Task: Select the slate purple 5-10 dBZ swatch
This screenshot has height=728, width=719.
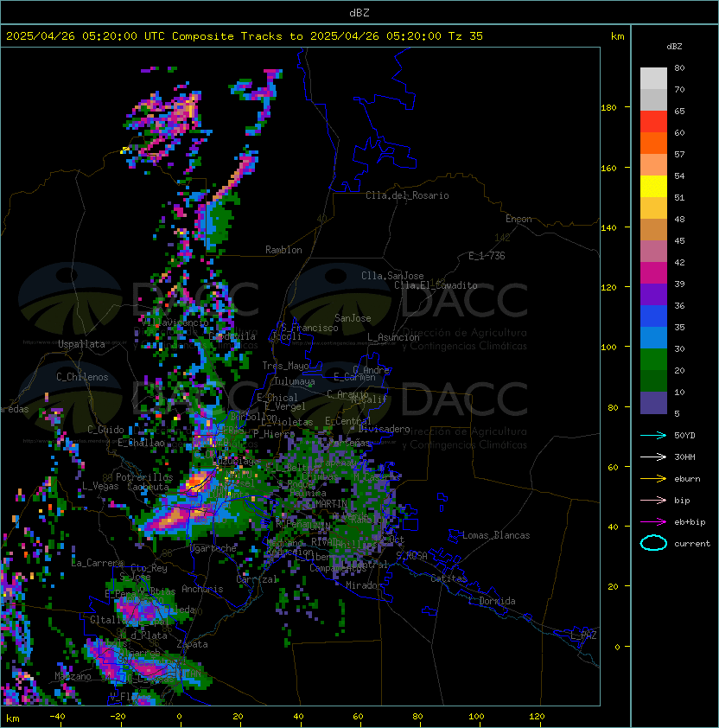Action: point(653,403)
